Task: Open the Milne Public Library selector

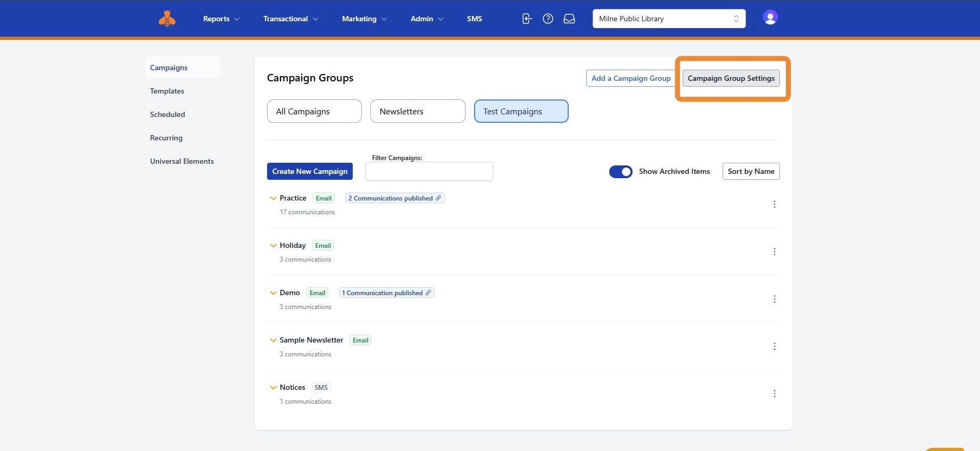Action: pos(669,19)
